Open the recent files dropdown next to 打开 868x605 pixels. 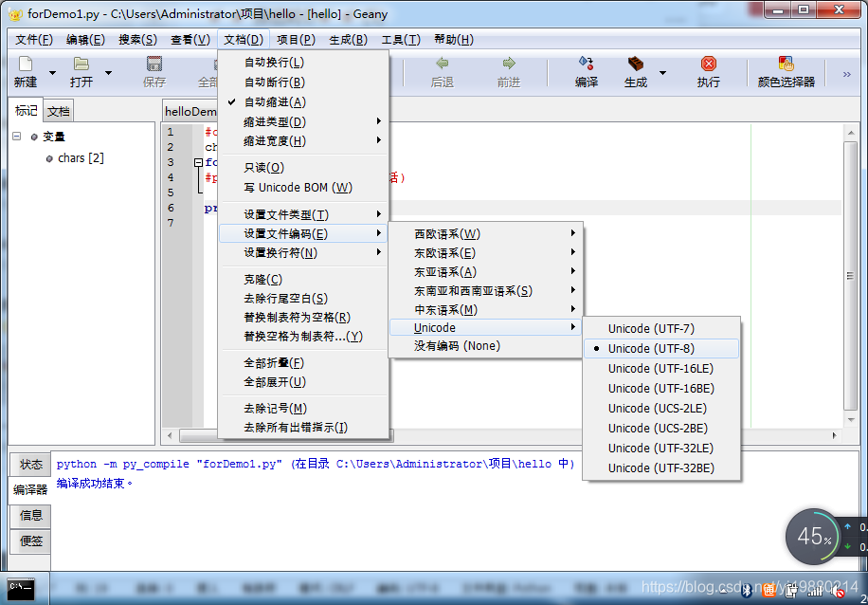[108, 73]
